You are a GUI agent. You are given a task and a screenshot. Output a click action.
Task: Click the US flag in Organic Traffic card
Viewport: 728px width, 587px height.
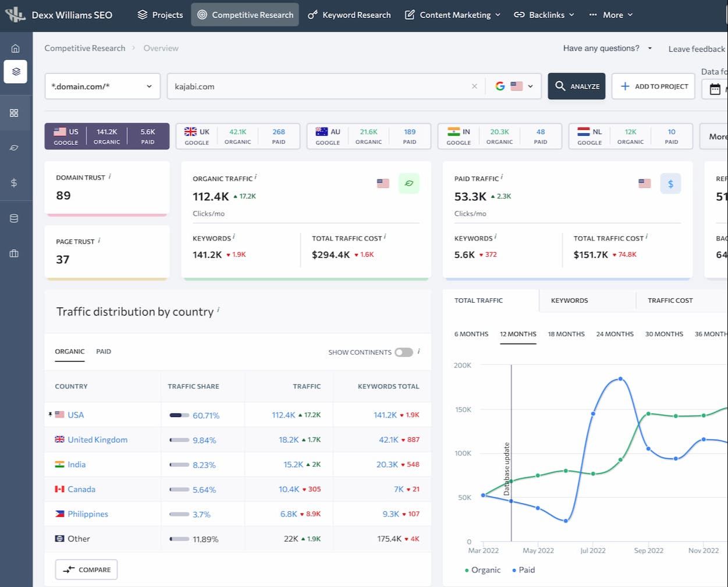pyautogui.click(x=383, y=183)
